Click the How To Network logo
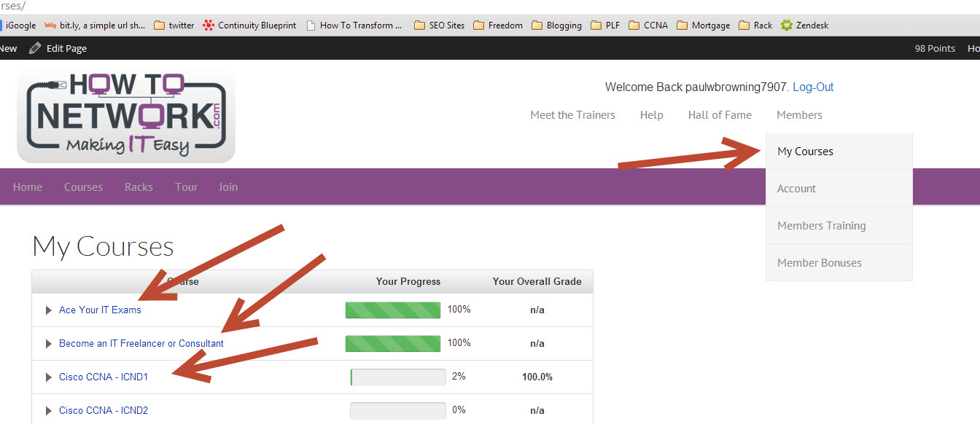Viewport: 980px width, 424px height. coord(126,115)
